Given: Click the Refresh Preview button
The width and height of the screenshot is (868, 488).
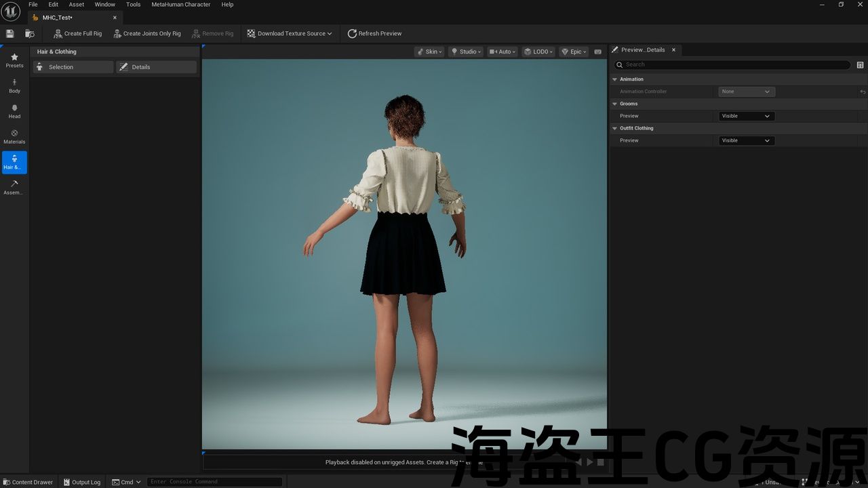Looking at the screenshot, I should [374, 33].
